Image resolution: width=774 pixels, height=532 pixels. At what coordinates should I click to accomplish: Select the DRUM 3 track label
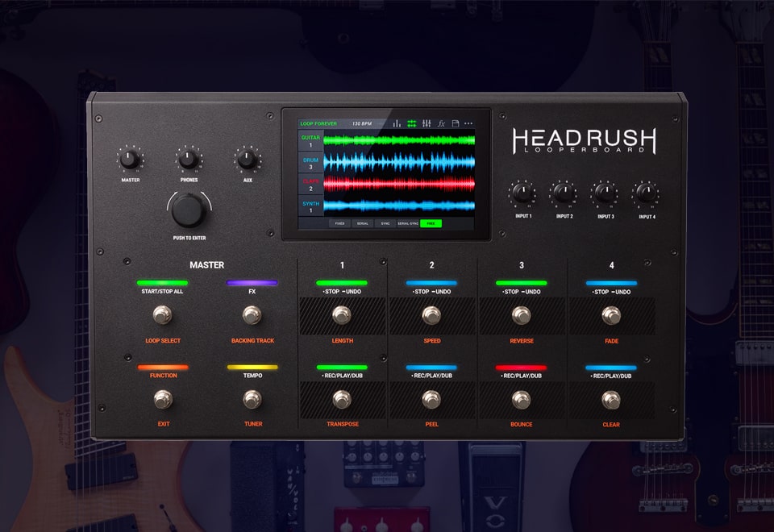pos(310,164)
